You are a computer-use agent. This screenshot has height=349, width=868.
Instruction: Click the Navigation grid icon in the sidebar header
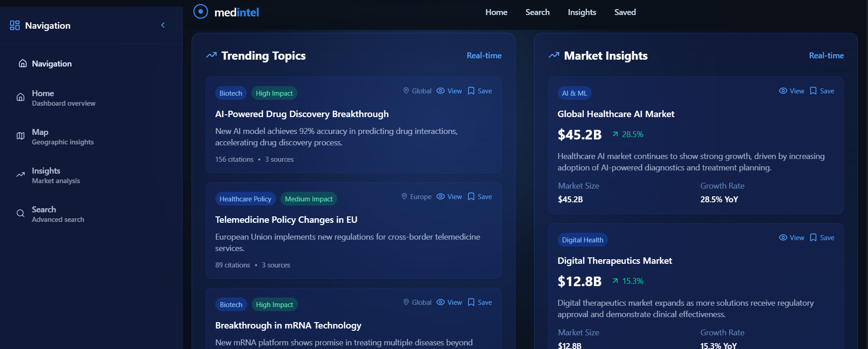(15, 25)
